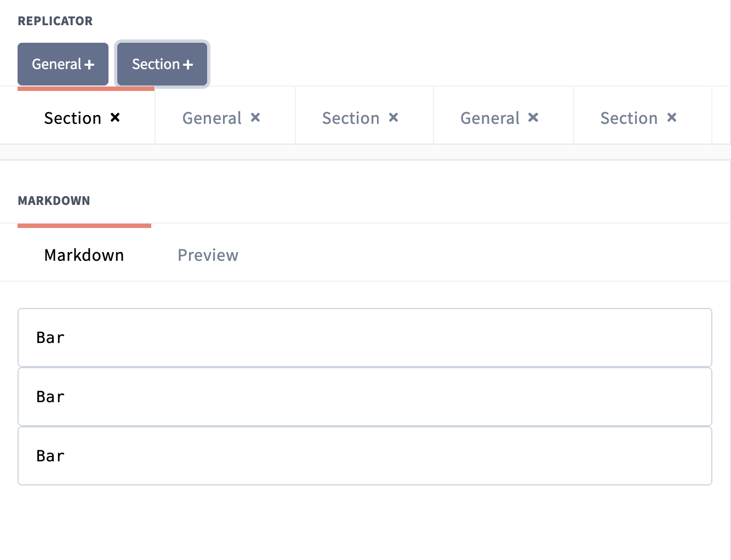Viewport: 731px width, 560px height.
Task: Remove the second General set with its X icon
Action: [533, 117]
